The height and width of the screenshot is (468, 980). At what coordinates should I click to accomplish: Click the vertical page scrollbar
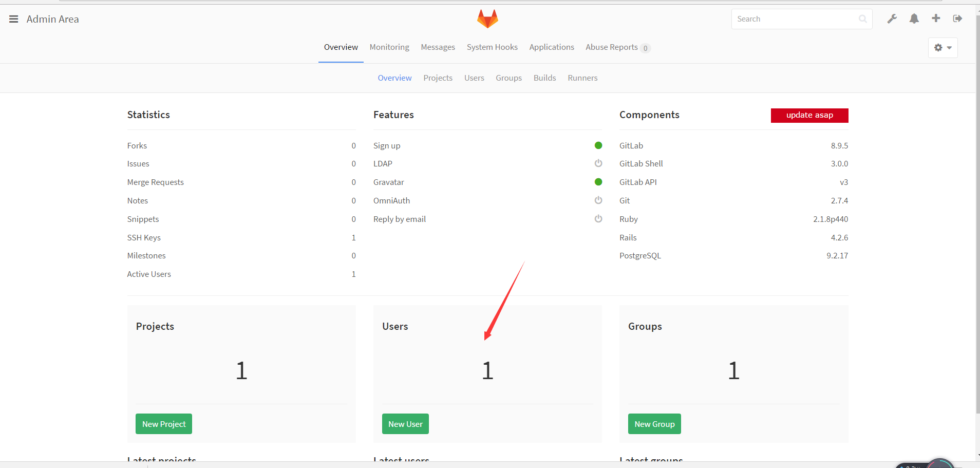(977, 216)
